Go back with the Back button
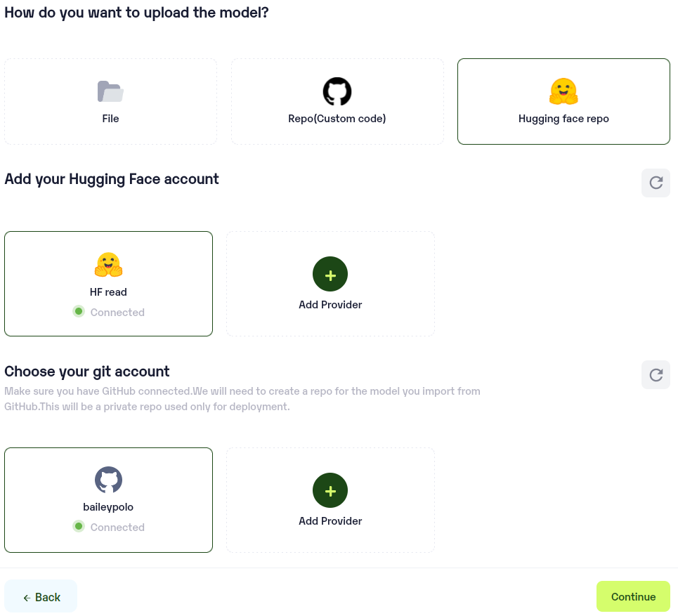 (41, 597)
